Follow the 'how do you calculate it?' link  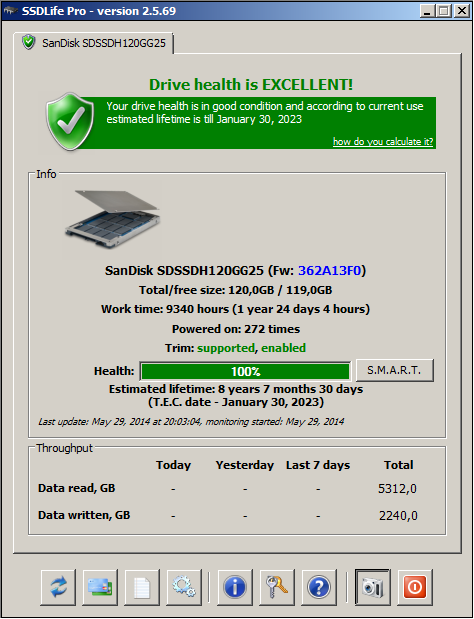383,142
